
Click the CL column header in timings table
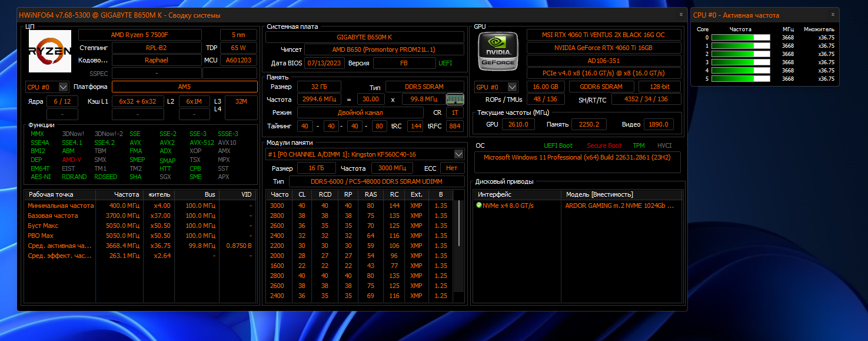(x=302, y=194)
